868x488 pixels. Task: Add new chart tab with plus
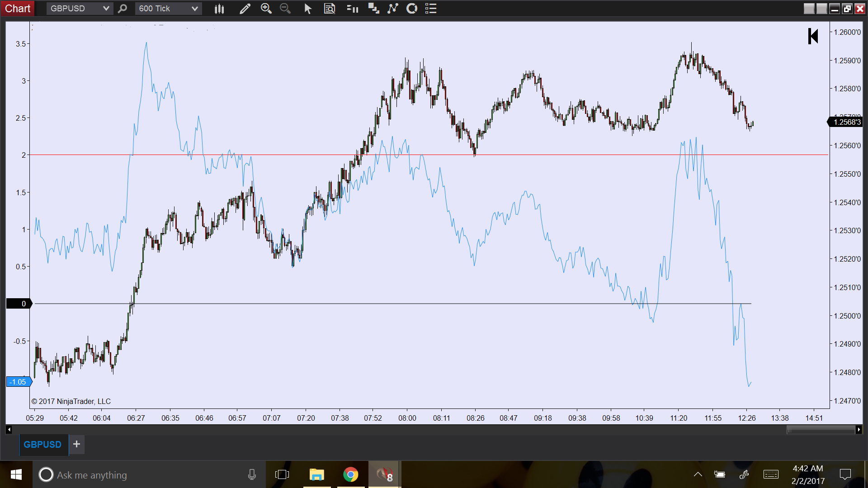[77, 444]
